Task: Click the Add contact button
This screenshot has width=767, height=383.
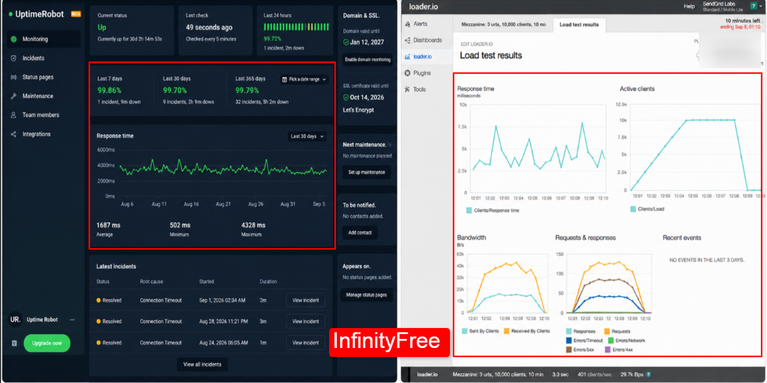Action: (360, 232)
